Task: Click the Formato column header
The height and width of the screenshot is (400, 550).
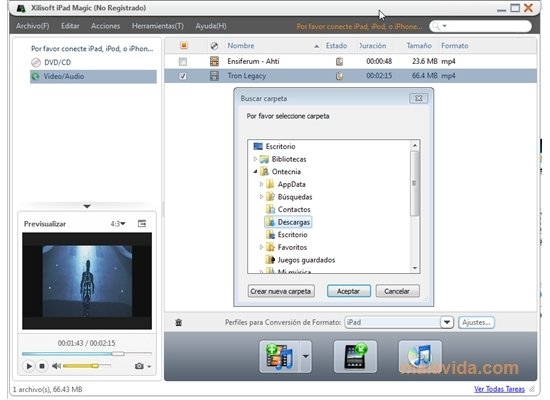Action: tap(455, 46)
